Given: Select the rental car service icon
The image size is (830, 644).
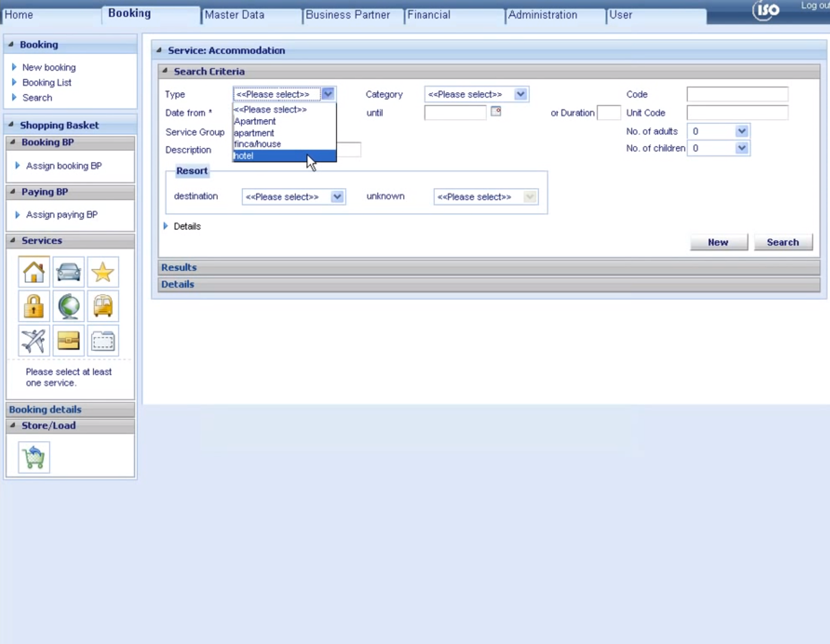Looking at the screenshot, I should [x=68, y=271].
